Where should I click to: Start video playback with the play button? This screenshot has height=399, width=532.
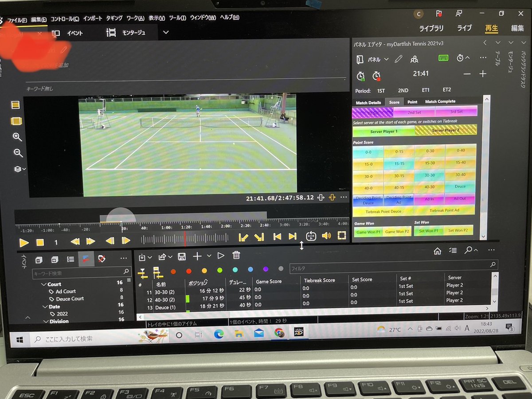[x=24, y=242]
